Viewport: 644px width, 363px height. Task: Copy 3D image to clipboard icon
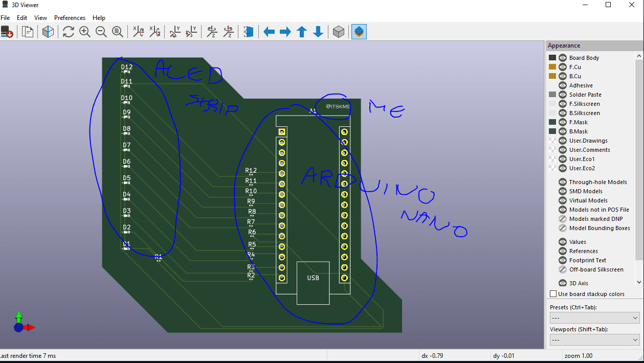[28, 32]
